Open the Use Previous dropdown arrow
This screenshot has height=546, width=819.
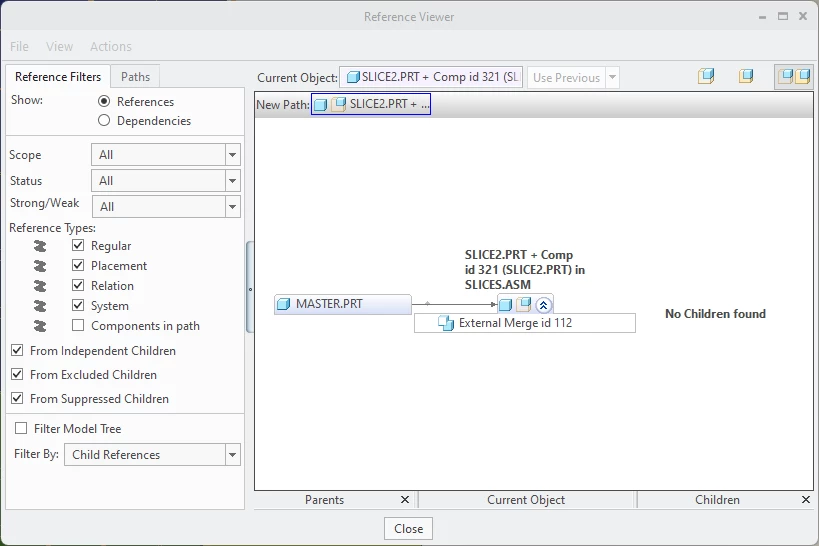612,77
